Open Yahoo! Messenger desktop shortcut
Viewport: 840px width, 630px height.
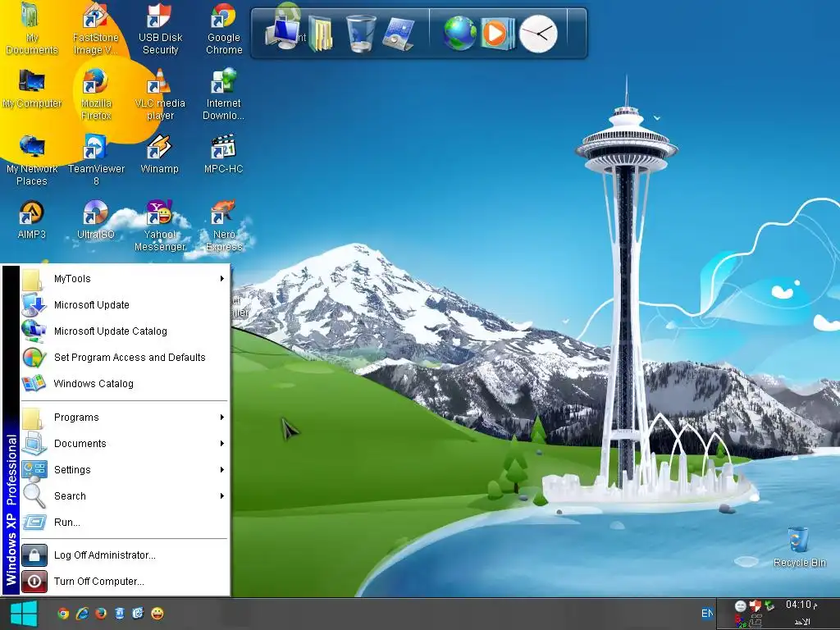[160, 226]
